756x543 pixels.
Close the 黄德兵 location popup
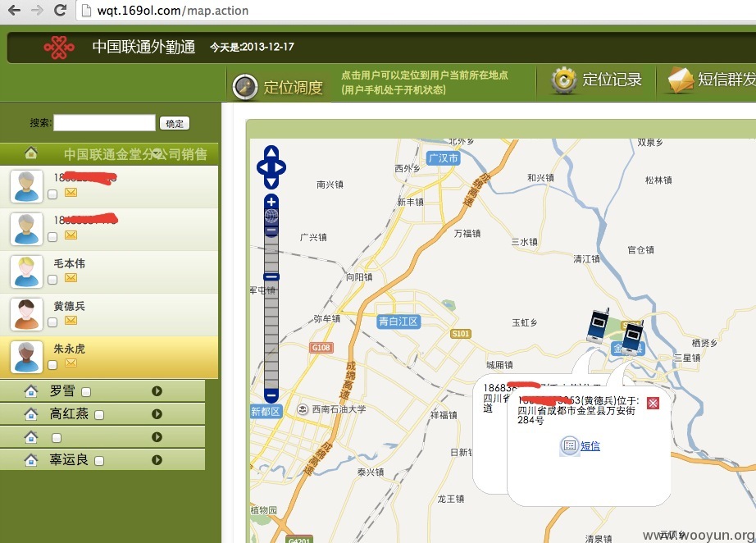pos(654,404)
